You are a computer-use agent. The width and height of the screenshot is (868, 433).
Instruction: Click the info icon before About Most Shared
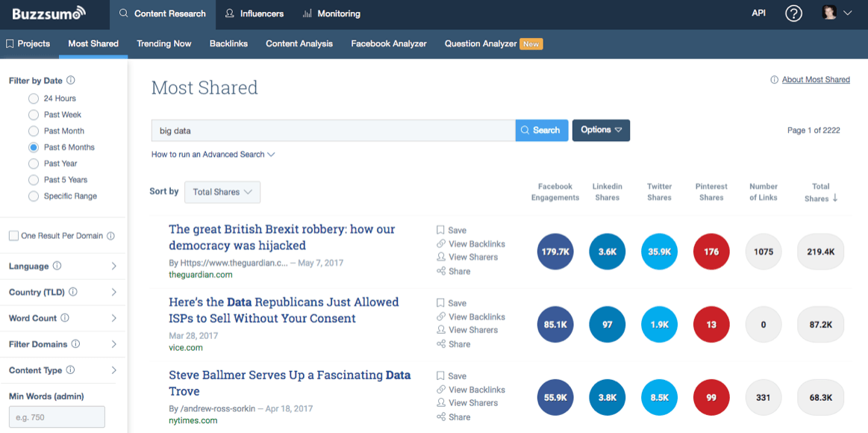pos(775,80)
